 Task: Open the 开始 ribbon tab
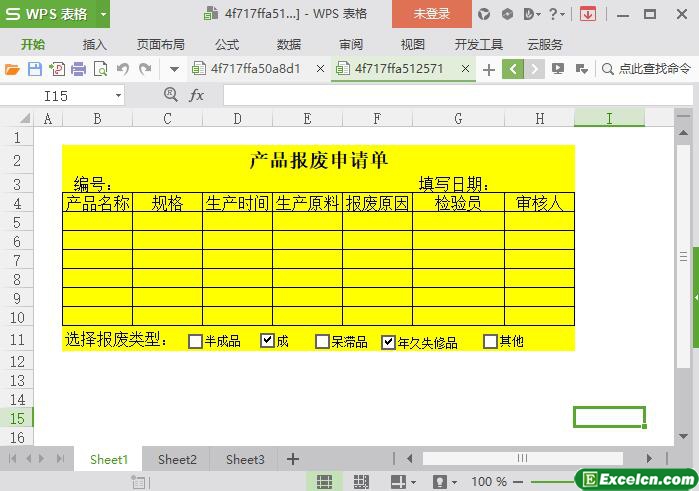point(33,45)
